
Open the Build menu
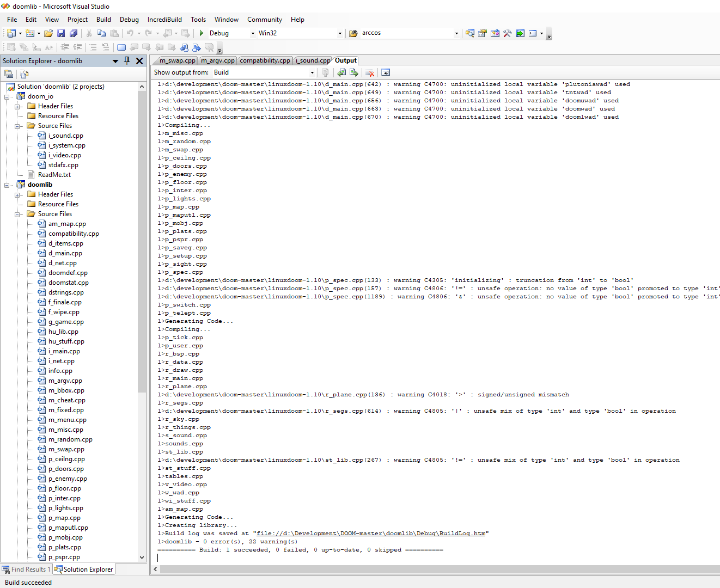[103, 19]
